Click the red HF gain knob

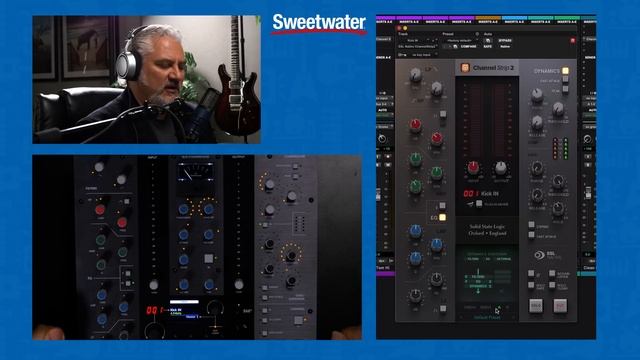(x=416, y=125)
